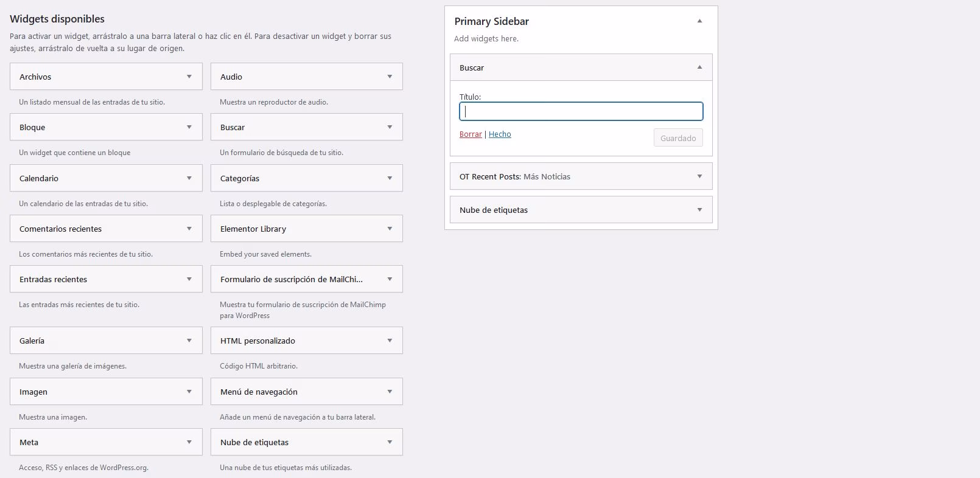
Task: Select the Entradas recientes widget title
Action: click(x=54, y=279)
